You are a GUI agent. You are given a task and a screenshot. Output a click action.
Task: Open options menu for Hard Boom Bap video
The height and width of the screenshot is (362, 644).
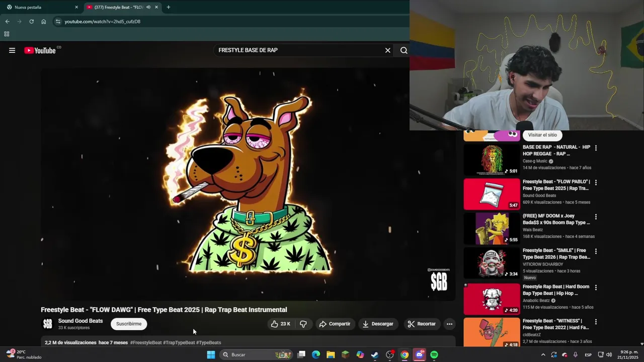596,288
